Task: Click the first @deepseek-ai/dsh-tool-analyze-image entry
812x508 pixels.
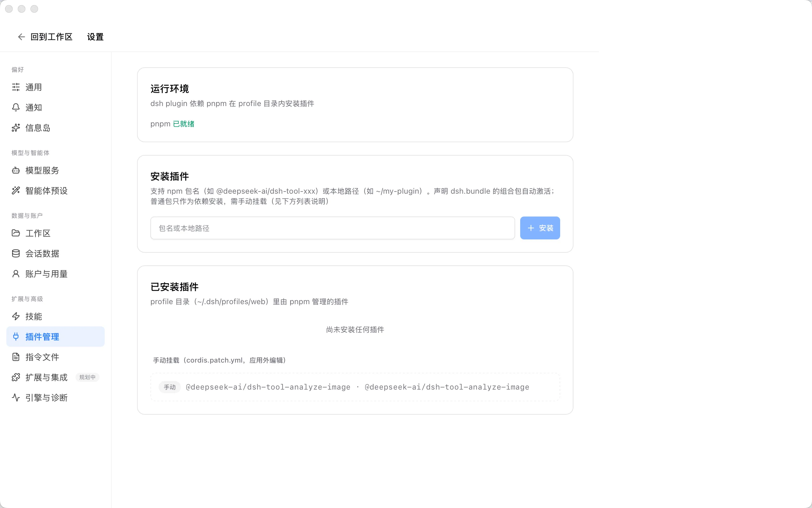Action: [x=268, y=387]
